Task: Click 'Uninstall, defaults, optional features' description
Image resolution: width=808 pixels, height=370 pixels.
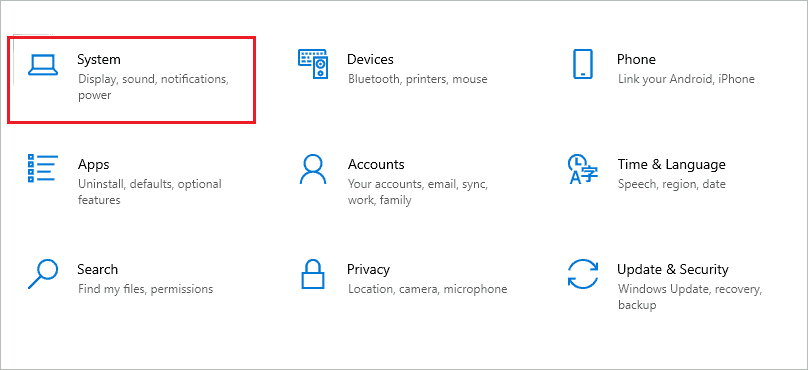Action: pos(149,192)
